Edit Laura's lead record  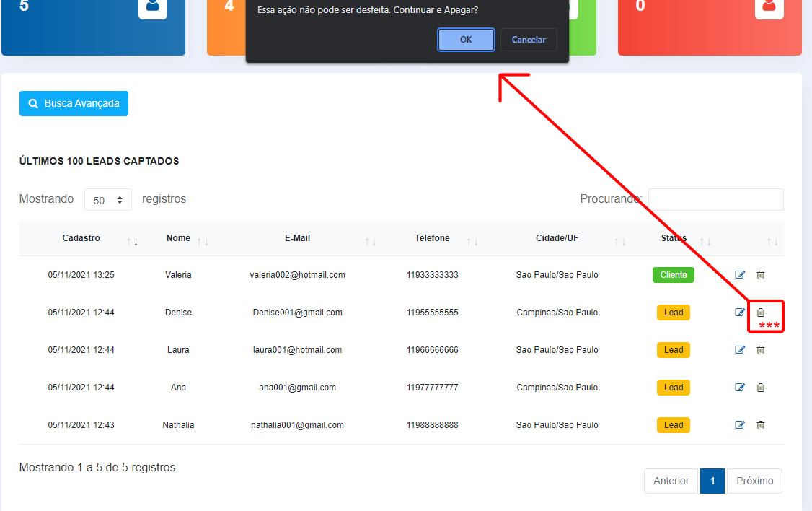740,350
